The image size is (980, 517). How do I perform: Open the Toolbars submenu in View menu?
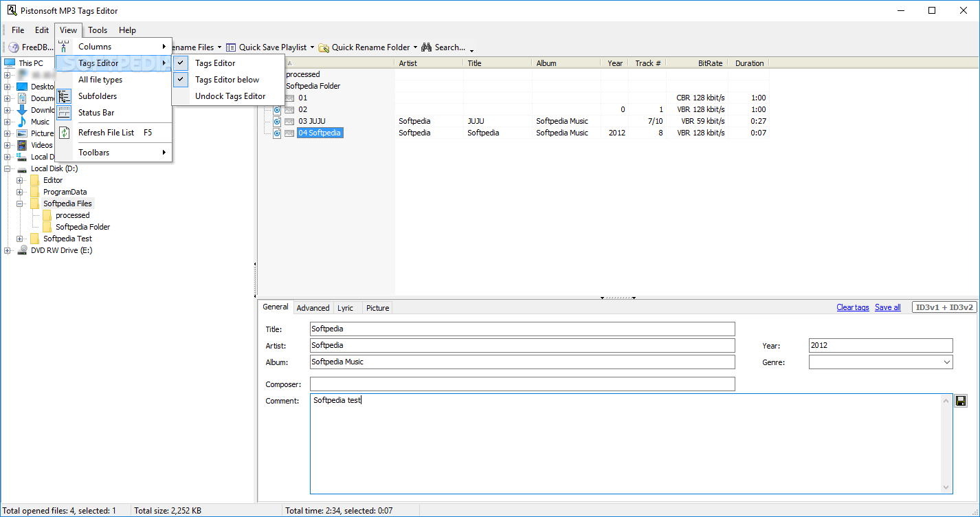pyautogui.click(x=113, y=153)
